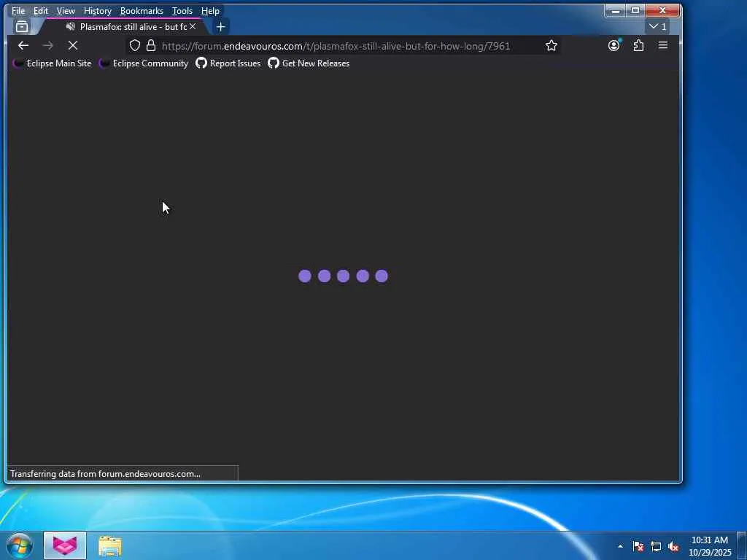Open the extensions puzzle icon
The image size is (747, 560).
pos(639,45)
